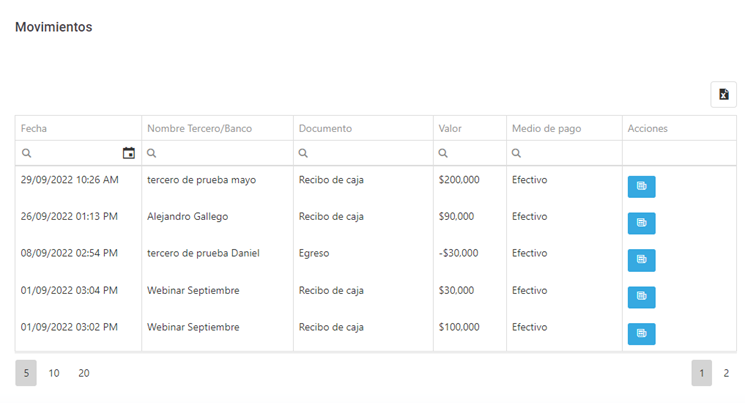Click the Fecha filter input field
The width and height of the screenshot is (745, 403).
click(71, 153)
